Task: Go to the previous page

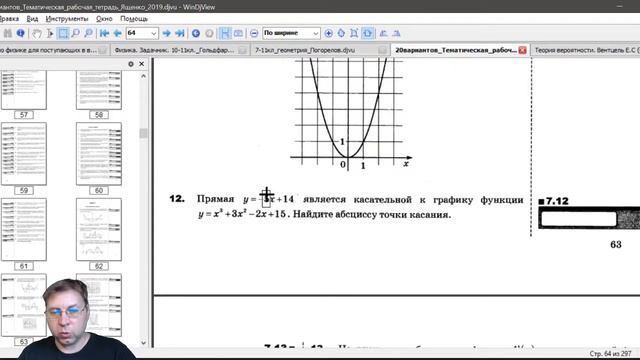Action: [117, 33]
